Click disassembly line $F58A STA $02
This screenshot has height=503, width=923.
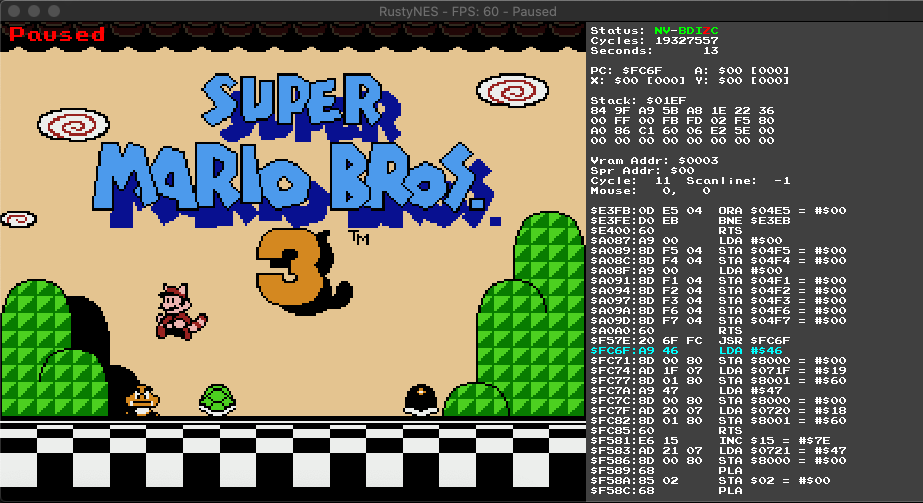(x=710, y=481)
